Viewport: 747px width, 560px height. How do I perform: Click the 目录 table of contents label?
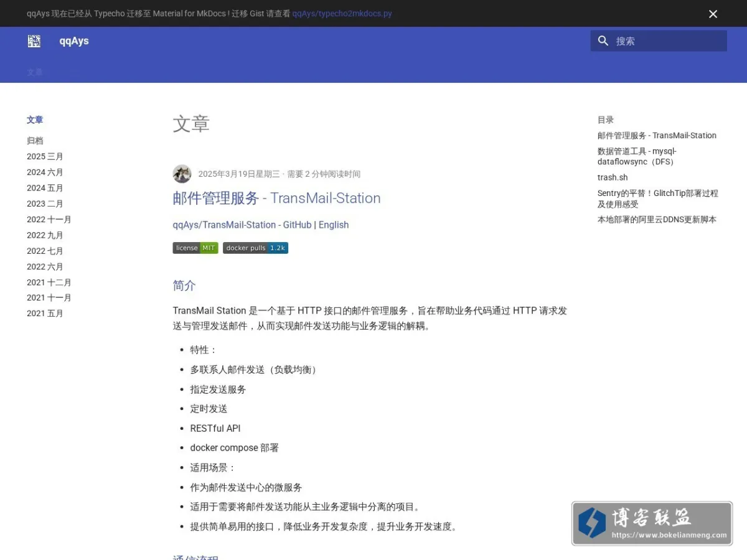tap(606, 119)
